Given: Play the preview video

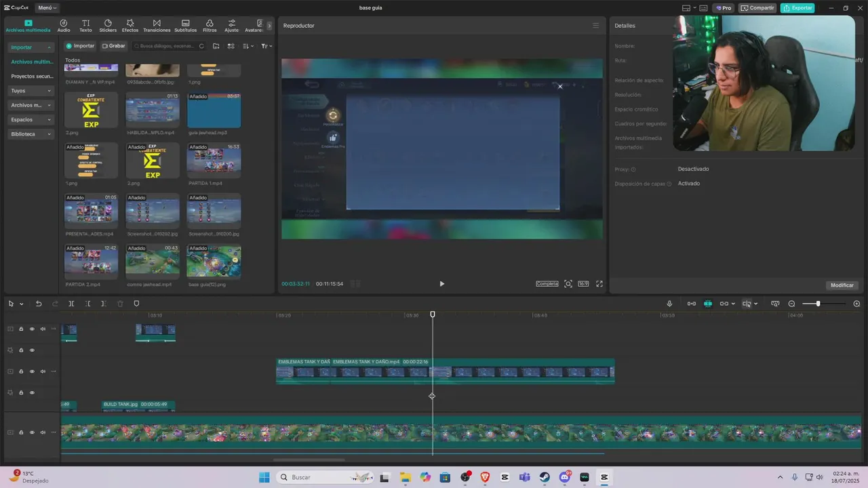Looking at the screenshot, I should (441, 284).
